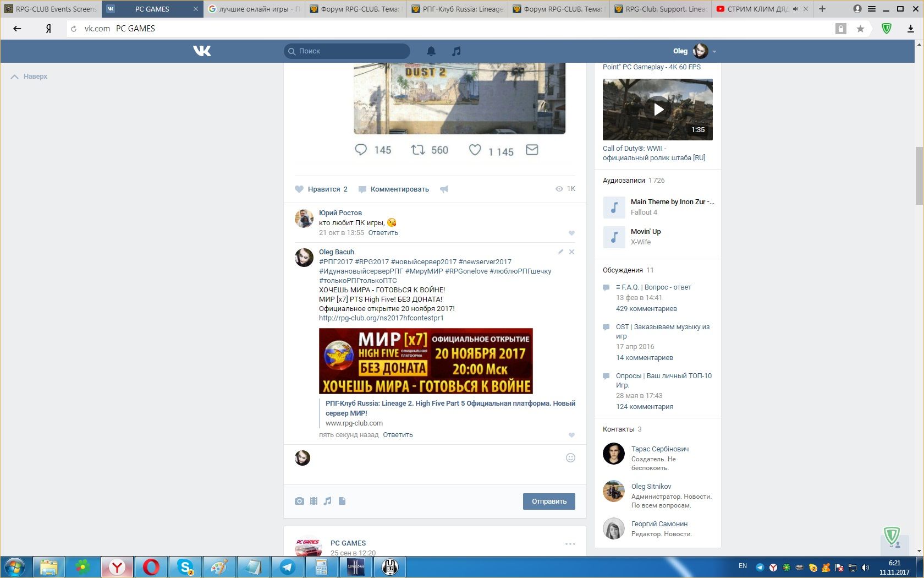Image resolution: width=924 pixels, height=578 pixels.
Task: Open Windows Start menu
Action: point(15,567)
